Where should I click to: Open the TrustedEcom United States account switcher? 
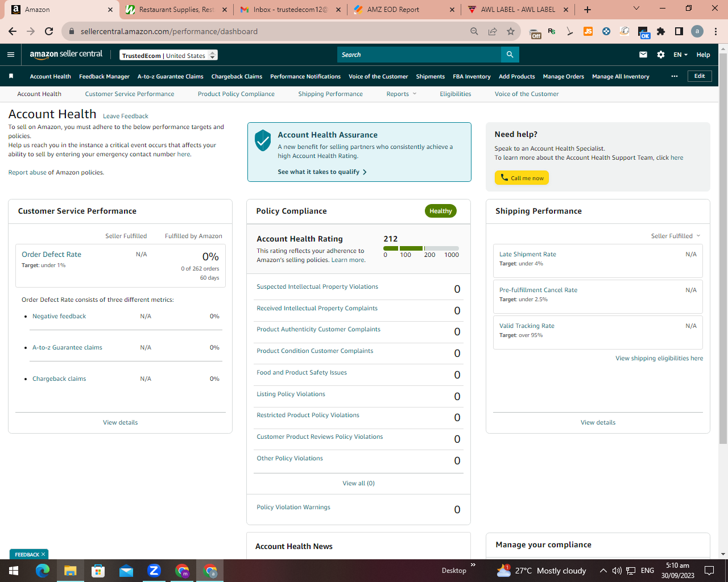(169, 55)
